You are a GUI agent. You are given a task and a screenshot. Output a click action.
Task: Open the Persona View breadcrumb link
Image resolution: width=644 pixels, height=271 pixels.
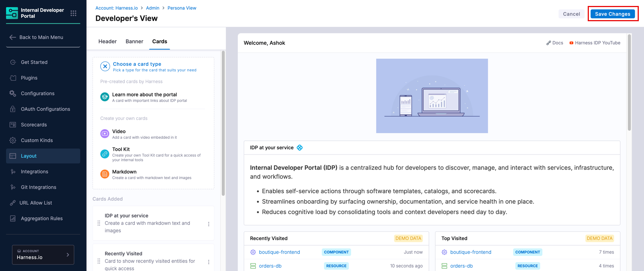click(x=182, y=8)
